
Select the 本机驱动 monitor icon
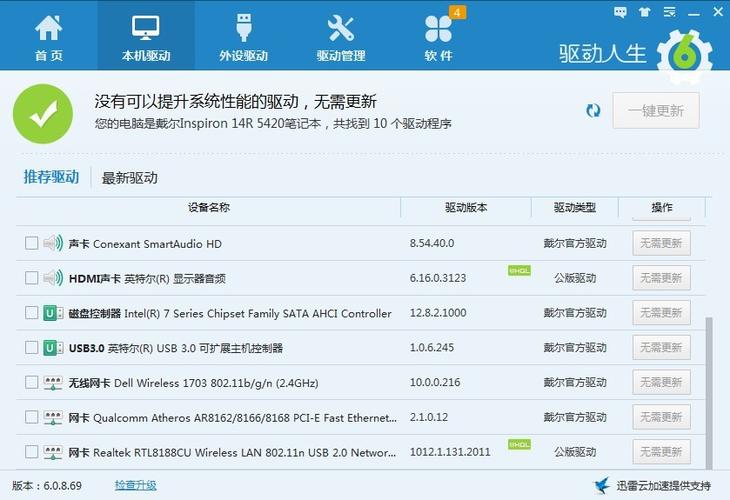[146, 28]
